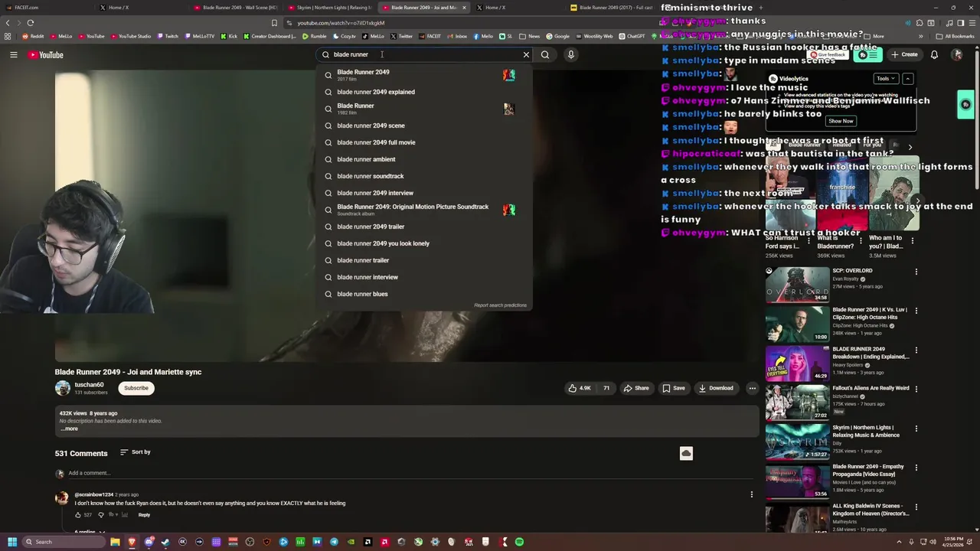980x551 pixels.
Task: Switch to 'Blade Runner 2049 (2017) - Full cast' tab
Action: click(x=612, y=8)
